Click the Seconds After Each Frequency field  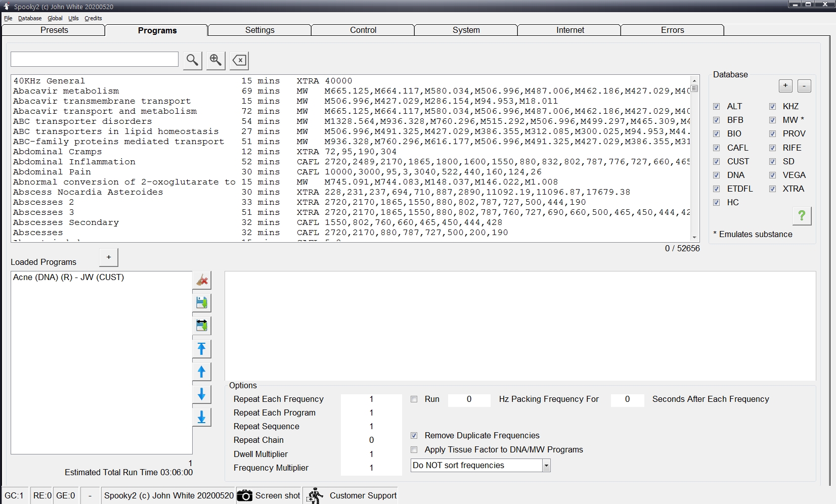click(627, 399)
